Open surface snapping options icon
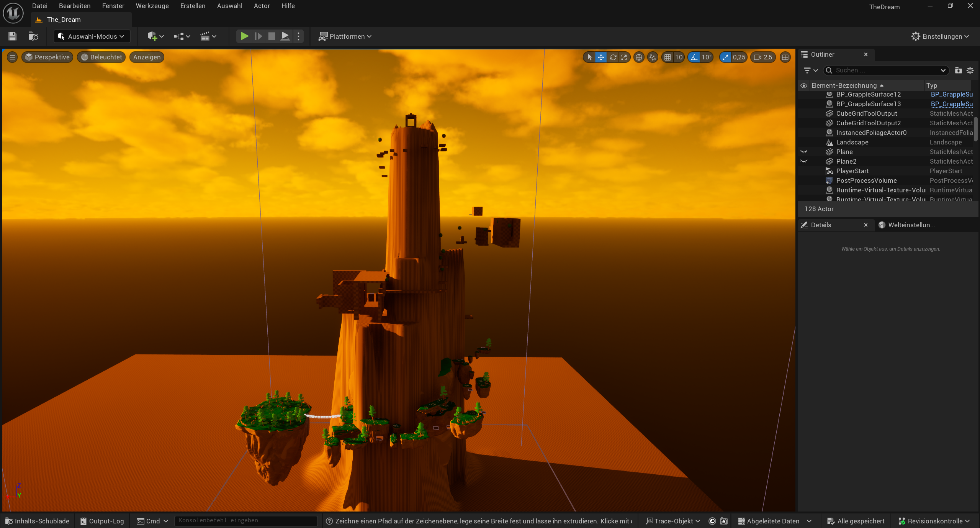The width and height of the screenshot is (980, 528). pyautogui.click(x=653, y=57)
